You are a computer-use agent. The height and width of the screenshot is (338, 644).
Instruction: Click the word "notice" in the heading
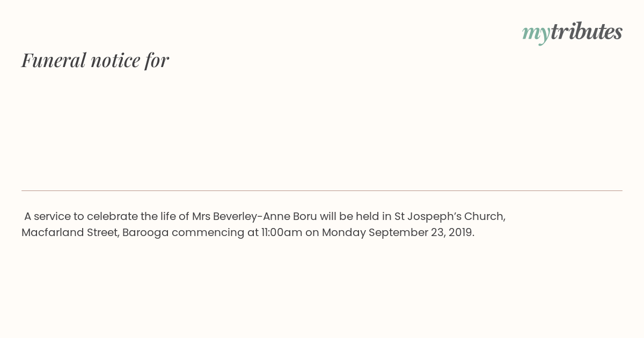tap(115, 60)
